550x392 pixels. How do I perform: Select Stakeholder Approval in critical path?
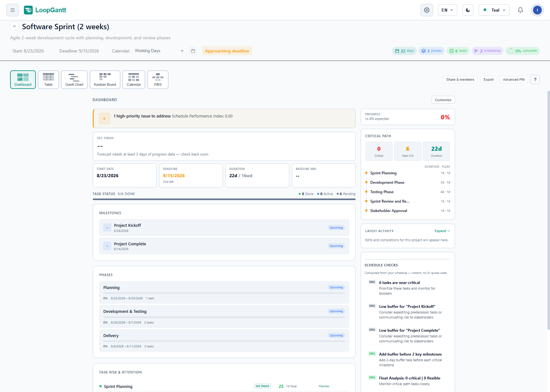[408, 211]
